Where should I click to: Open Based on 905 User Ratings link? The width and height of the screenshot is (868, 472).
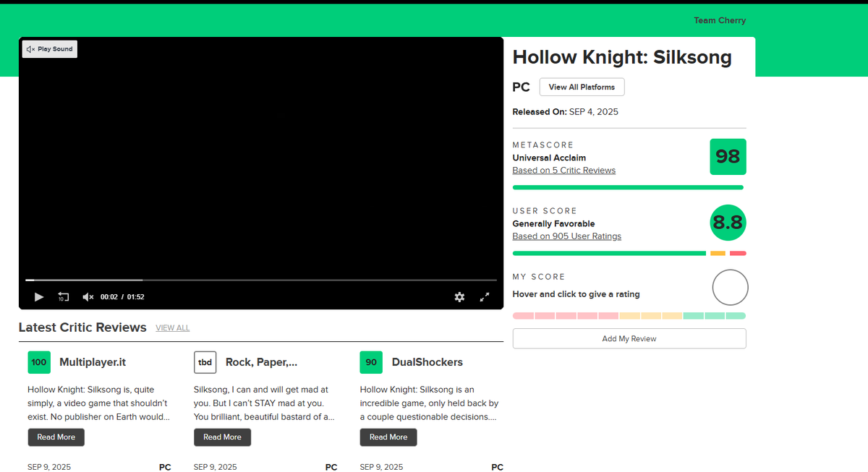[x=566, y=236]
